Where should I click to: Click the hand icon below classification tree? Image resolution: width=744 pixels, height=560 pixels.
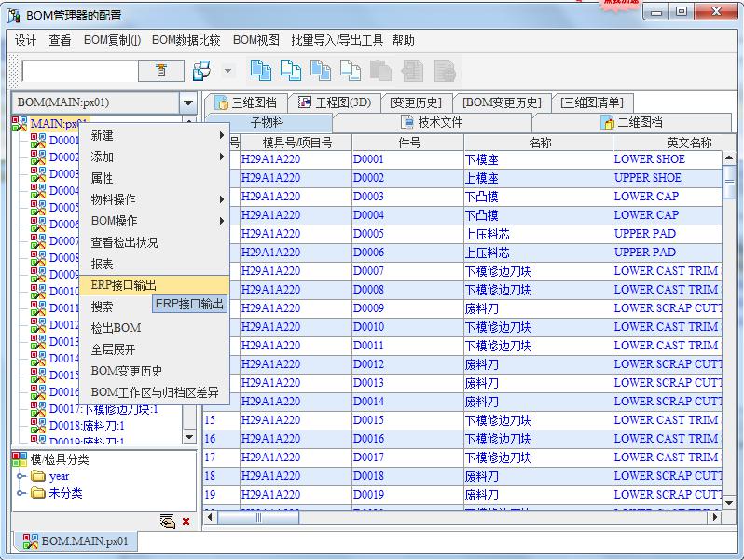pos(168,521)
